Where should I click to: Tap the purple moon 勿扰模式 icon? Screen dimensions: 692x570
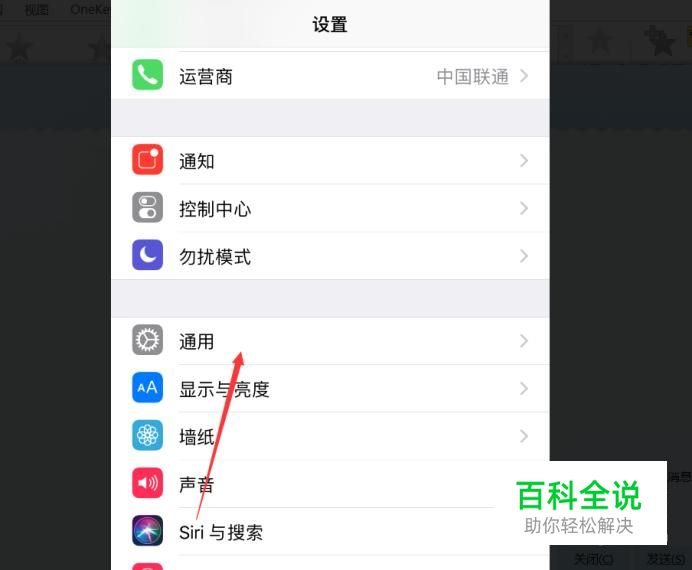tap(147, 255)
